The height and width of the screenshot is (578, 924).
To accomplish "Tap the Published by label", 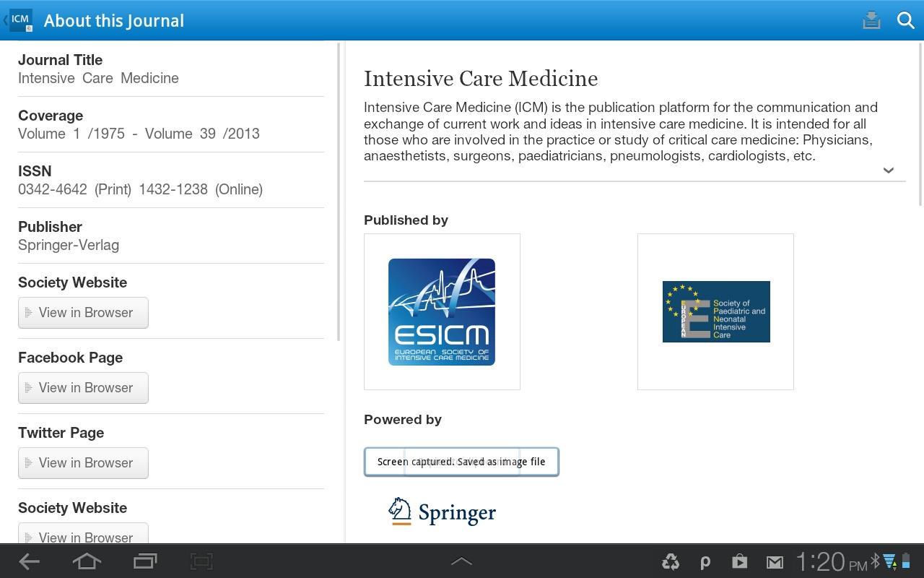I will 406,220.
